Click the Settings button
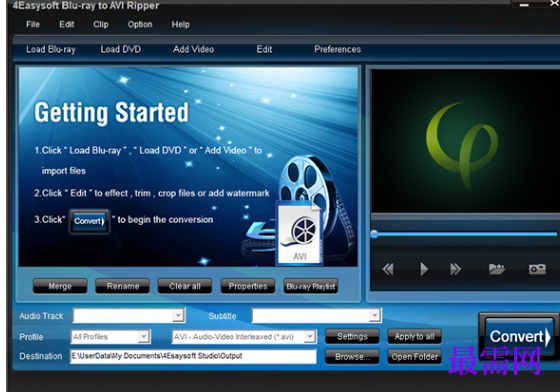The image size is (560, 392). click(x=352, y=336)
